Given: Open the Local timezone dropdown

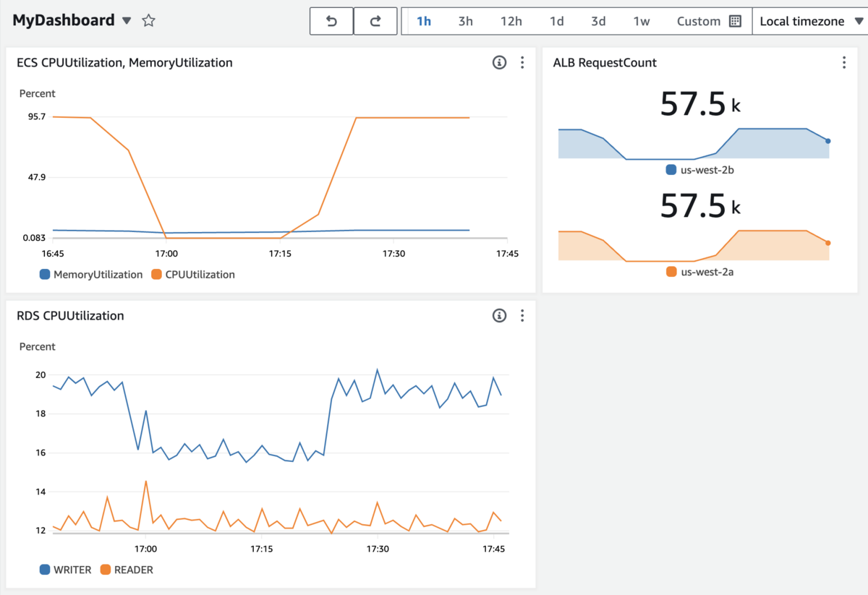Looking at the screenshot, I should coord(810,21).
